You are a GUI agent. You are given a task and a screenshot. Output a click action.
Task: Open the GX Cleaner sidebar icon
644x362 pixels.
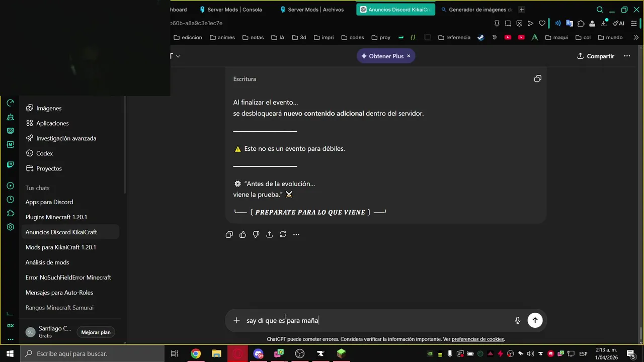tap(10, 117)
